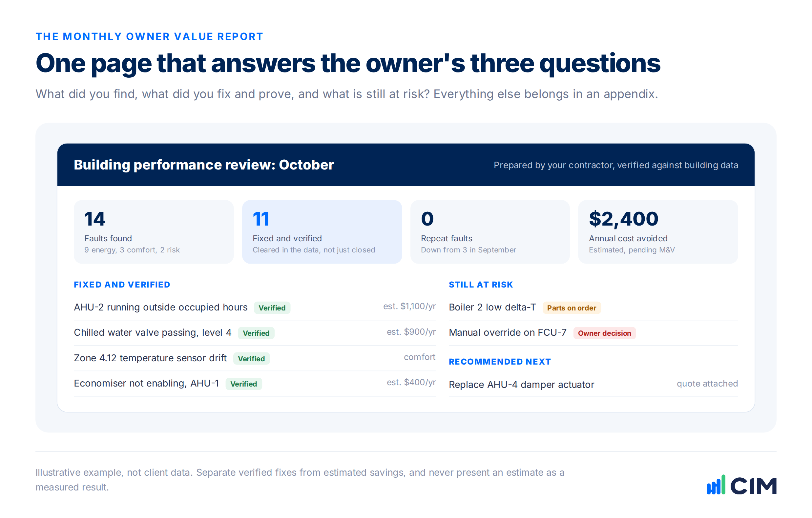Click the 'Illustrative example, not client data' footnote

coord(300,480)
